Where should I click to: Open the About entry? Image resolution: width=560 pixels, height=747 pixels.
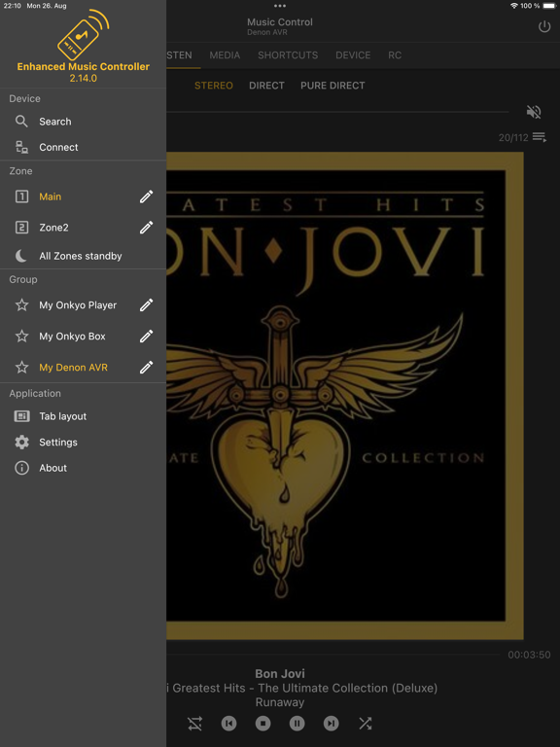click(84, 468)
